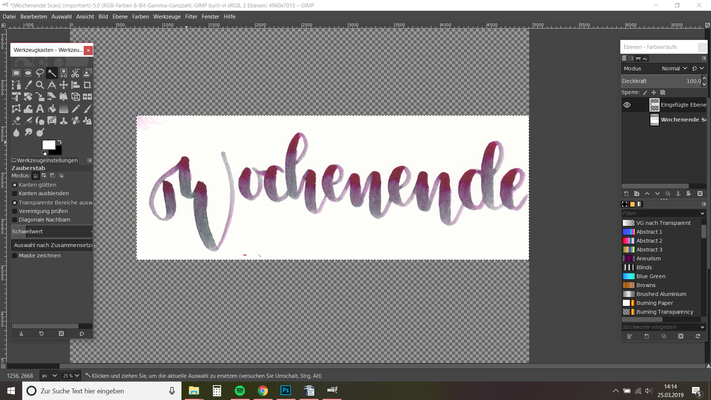Image resolution: width=711 pixels, height=400 pixels.
Task: Enable the Kanten ausblenden option
Action: [x=15, y=193]
